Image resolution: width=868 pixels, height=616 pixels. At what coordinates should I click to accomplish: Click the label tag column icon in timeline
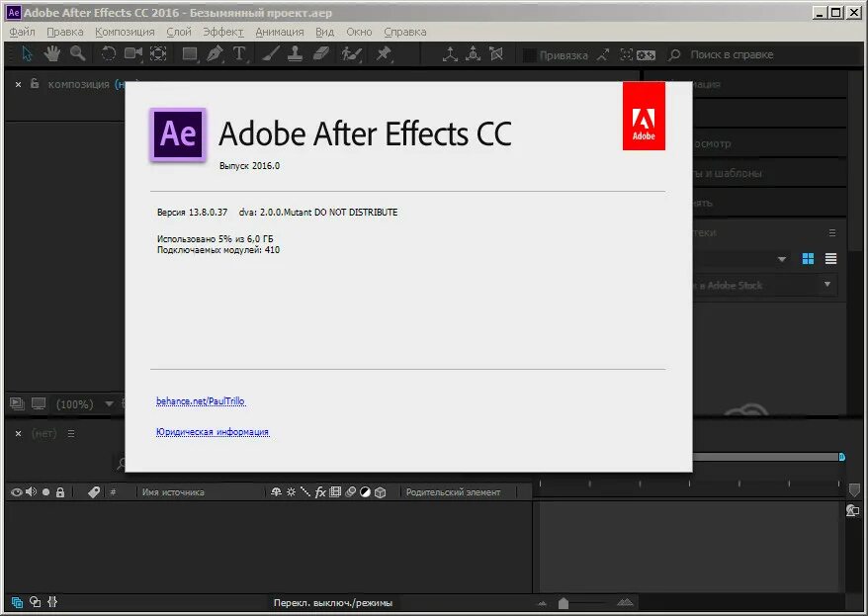point(94,492)
